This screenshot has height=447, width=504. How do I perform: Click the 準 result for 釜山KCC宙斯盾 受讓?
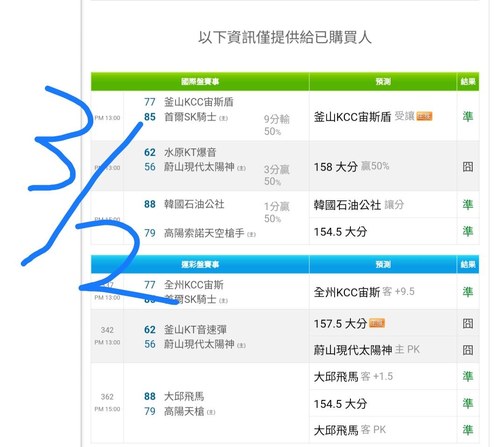point(468,116)
